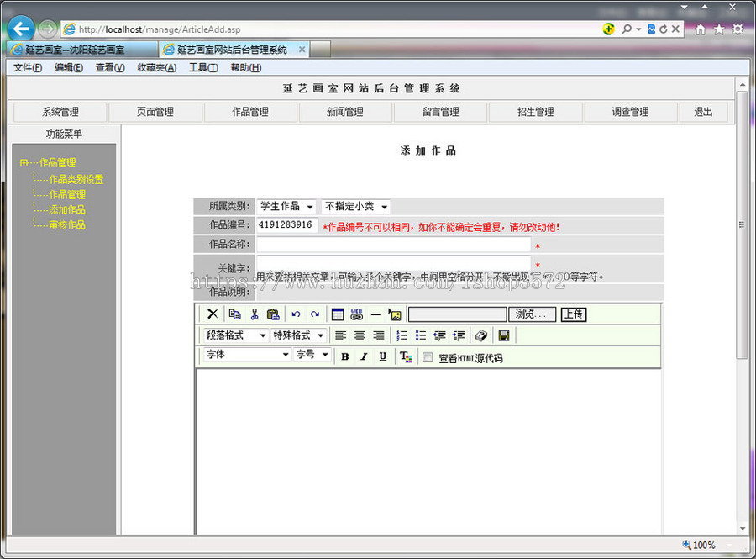Screen dimensions: 756x559
Task: Open the 学生作品 category dropdown
Action: point(286,206)
